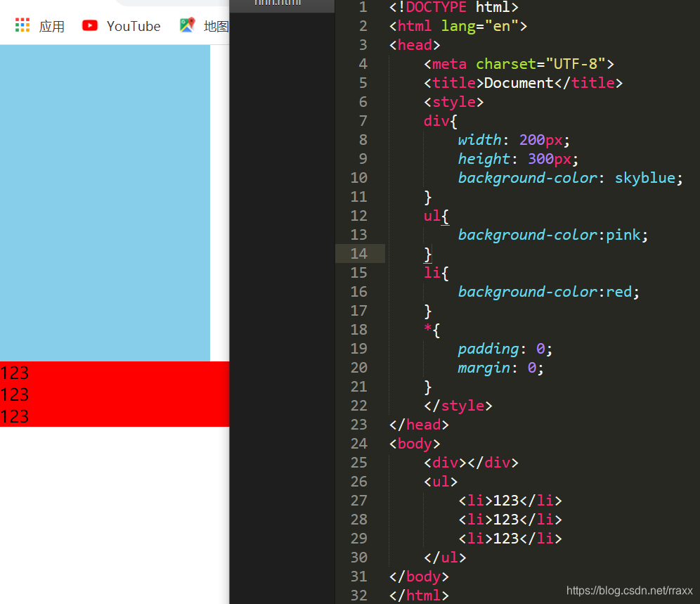Click the padding: 0 declaration
Screen dimensions: 700x604
(505, 349)
